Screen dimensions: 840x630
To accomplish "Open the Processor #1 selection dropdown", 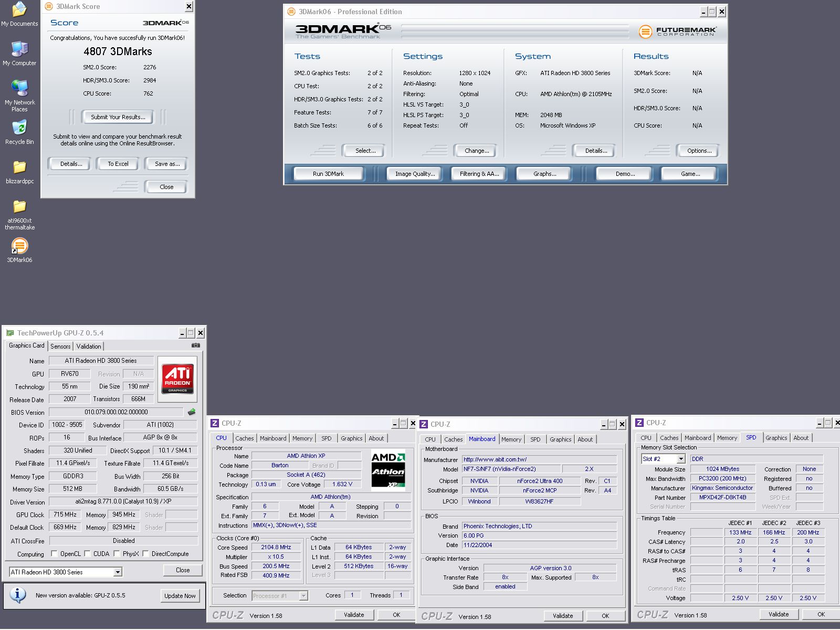I will 303,595.
